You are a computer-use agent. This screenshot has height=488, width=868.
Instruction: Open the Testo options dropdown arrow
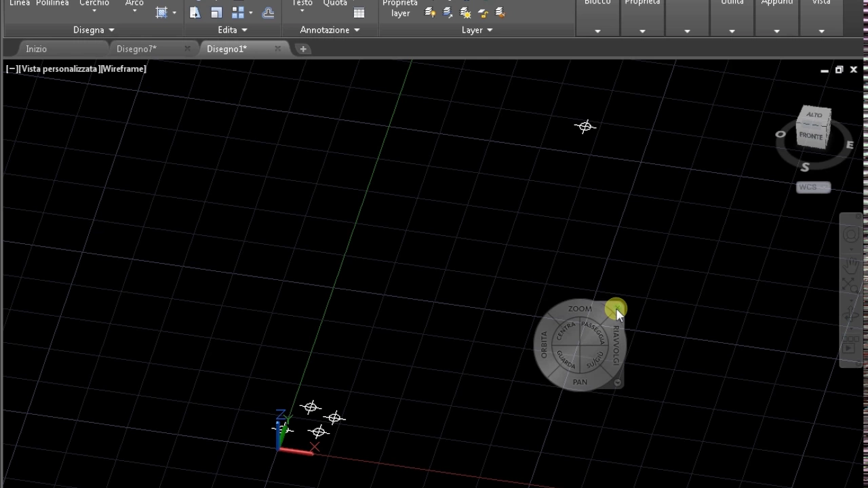click(x=302, y=12)
